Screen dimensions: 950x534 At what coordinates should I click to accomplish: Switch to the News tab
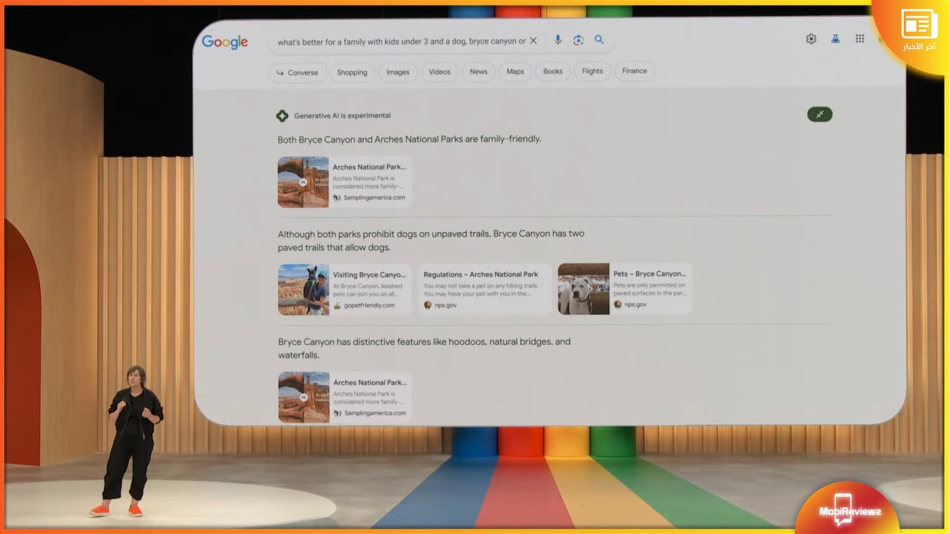478,72
